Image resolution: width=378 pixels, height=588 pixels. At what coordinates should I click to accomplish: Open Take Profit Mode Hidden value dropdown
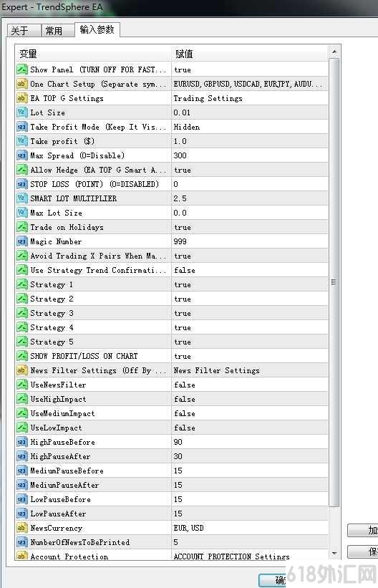pos(249,127)
